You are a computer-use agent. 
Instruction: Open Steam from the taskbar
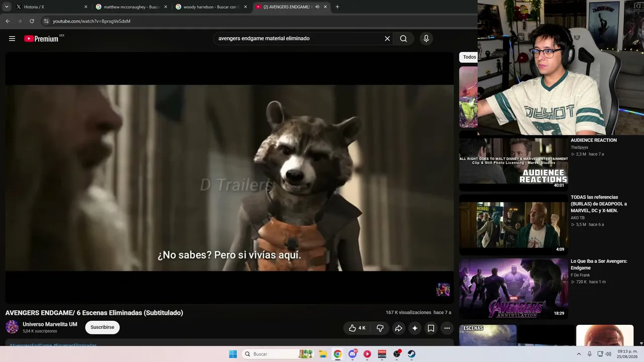tap(412, 354)
